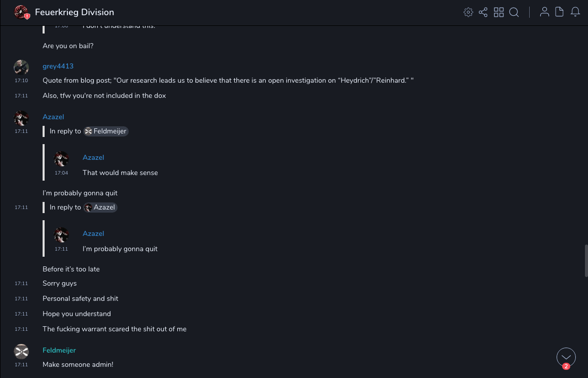Open quoted message "That would make sense"
588x378 pixels.
tap(120, 173)
